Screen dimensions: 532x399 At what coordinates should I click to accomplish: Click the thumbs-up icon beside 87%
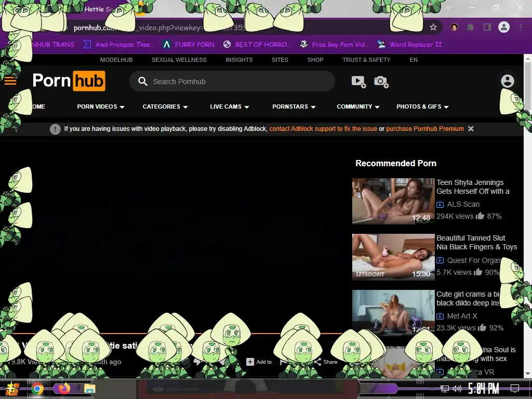[x=480, y=216]
